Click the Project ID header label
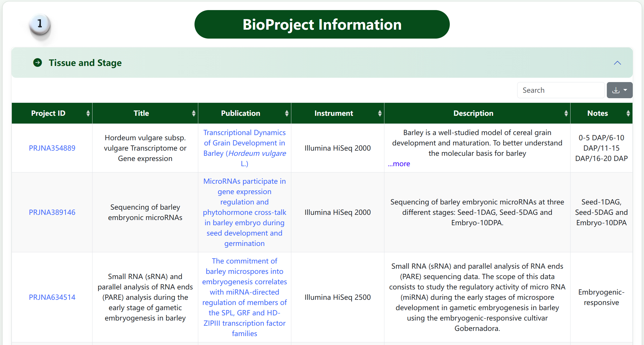The image size is (644, 345). coord(48,113)
